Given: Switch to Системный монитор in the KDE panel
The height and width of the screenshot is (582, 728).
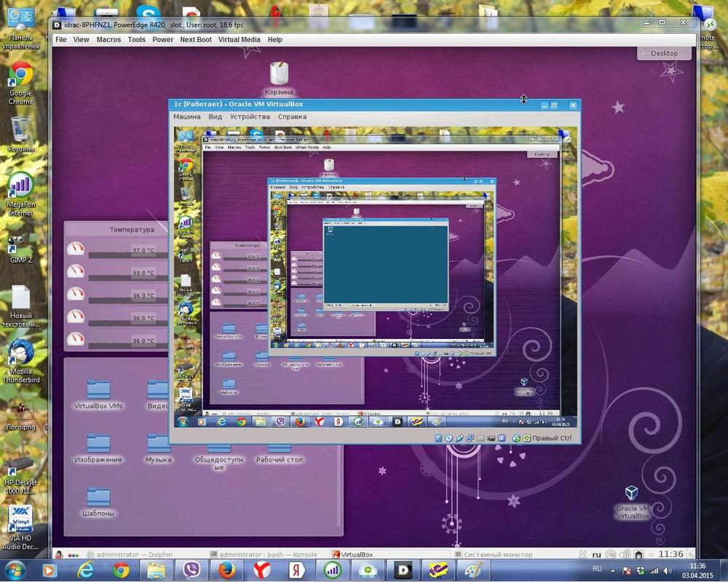Looking at the screenshot, I should click(x=494, y=554).
